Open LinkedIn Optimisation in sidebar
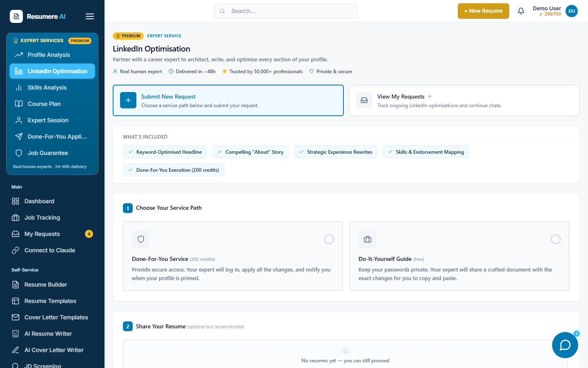The width and height of the screenshot is (588, 368). click(x=52, y=71)
